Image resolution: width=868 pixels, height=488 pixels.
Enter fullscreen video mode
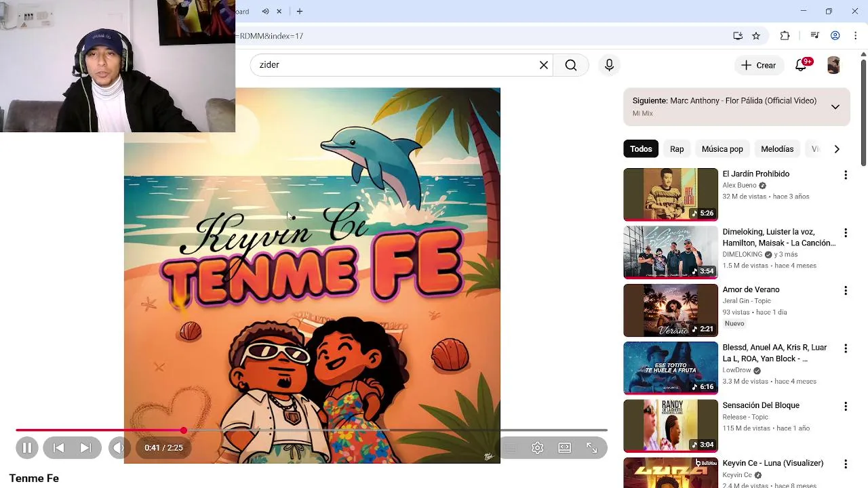click(591, 447)
